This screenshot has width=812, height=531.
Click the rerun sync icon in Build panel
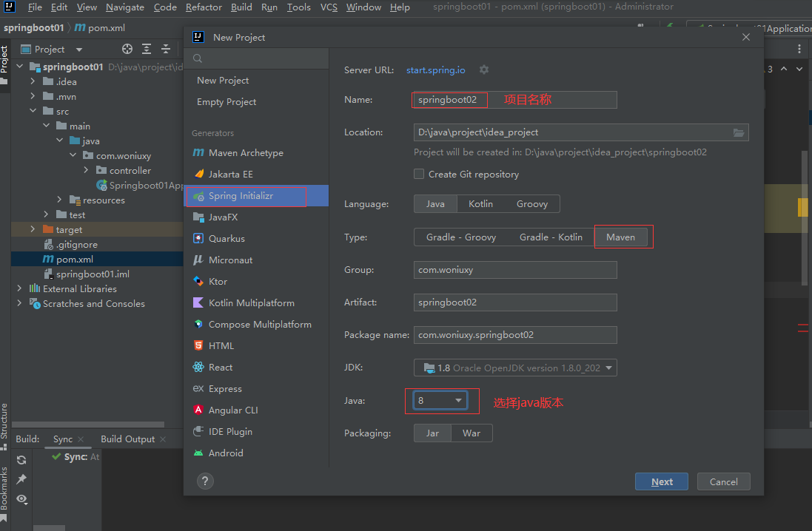[x=21, y=460]
